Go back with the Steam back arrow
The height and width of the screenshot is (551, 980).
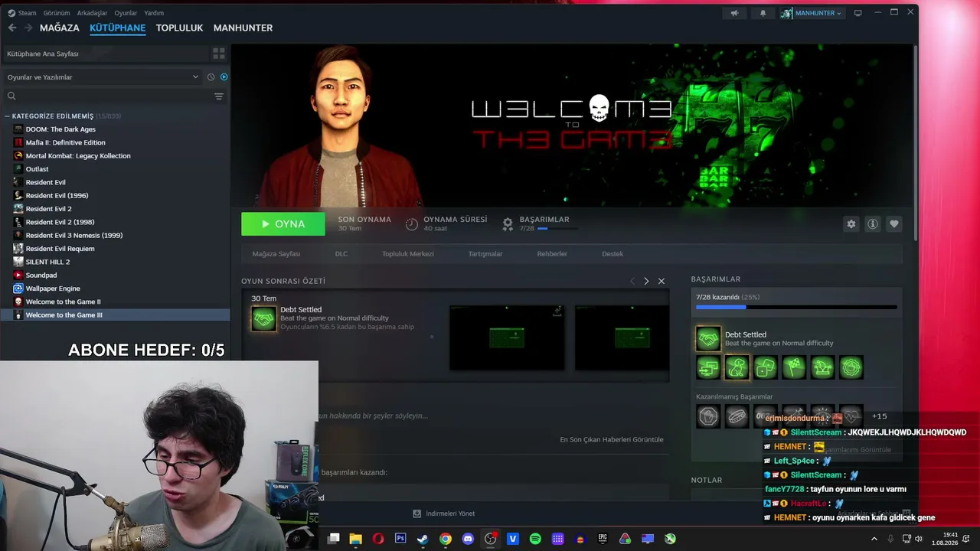pyautogui.click(x=12, y=28)
